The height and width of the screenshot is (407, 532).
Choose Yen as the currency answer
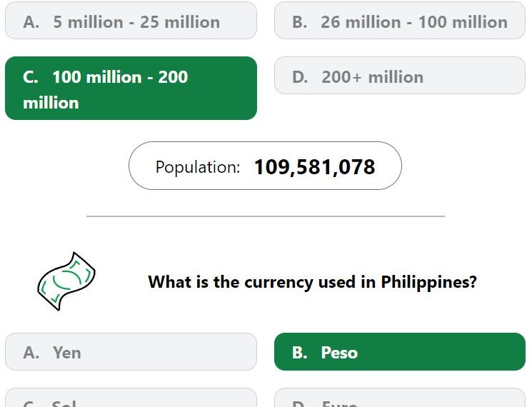click(131, 352)
